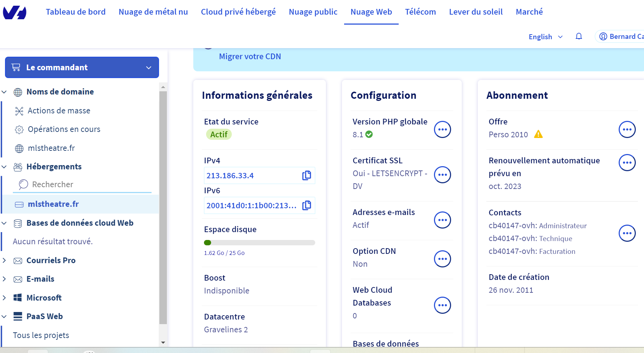Open Bernard account button

click(x=620, y=36)
